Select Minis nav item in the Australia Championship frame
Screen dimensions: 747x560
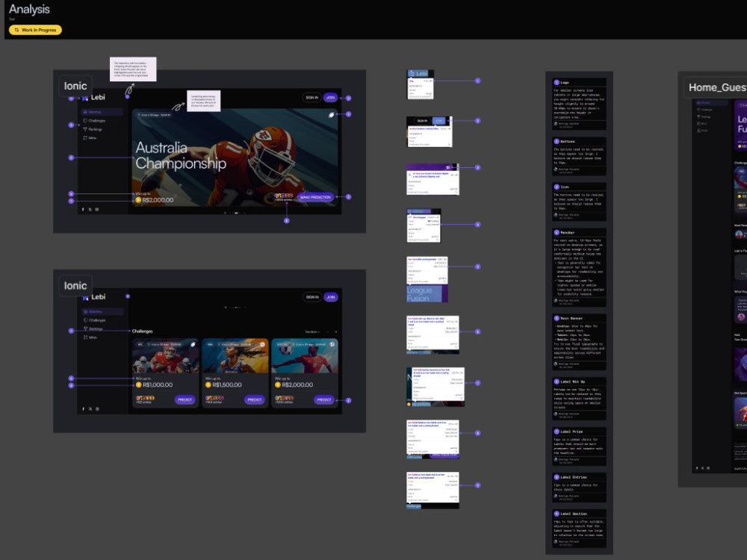click(90, 138)
